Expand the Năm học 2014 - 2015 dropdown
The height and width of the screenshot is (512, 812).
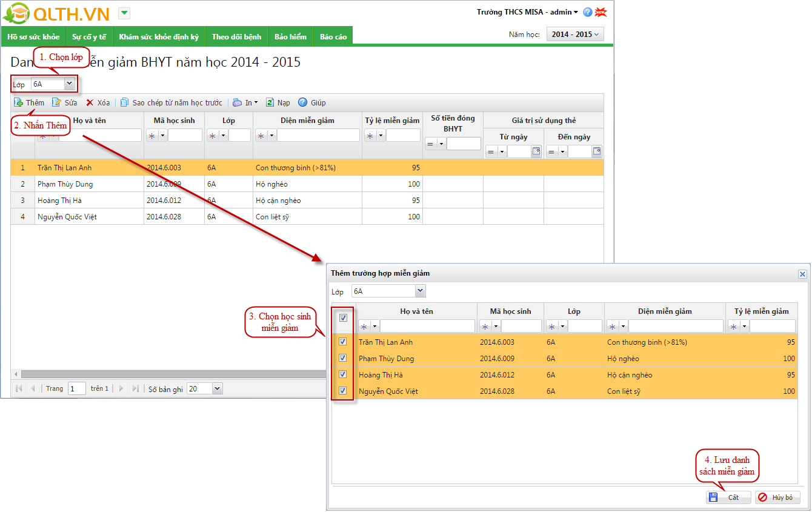tap(575, 35)
